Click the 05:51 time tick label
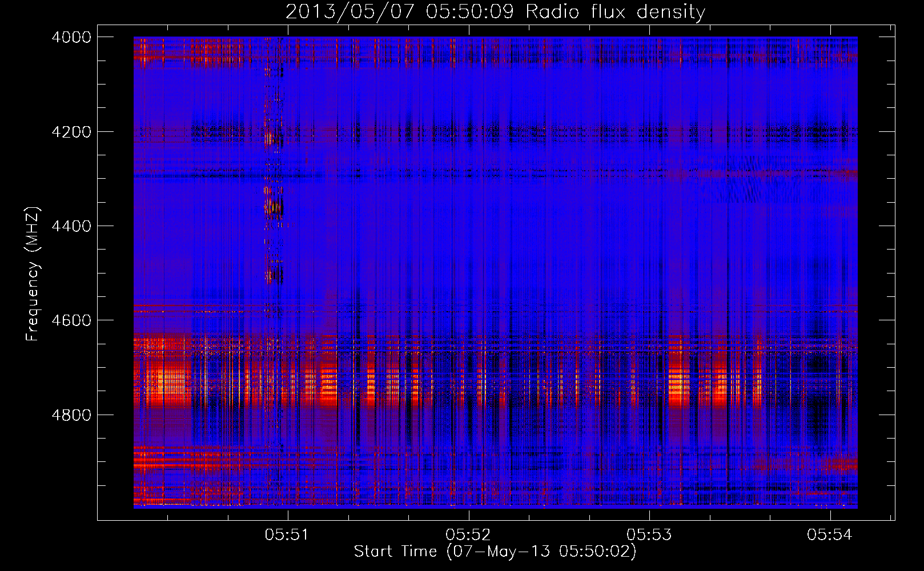This screenshot has width=924, height=571. (287, 534)
